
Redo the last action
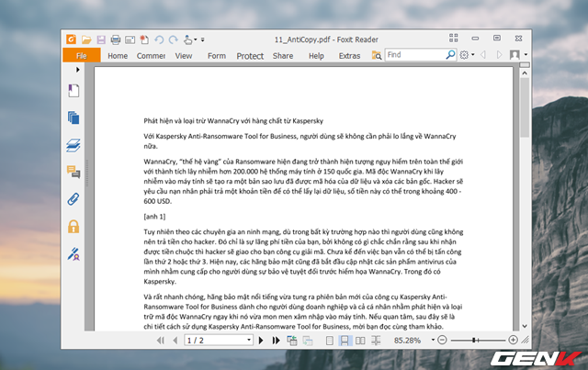[174, 39]
